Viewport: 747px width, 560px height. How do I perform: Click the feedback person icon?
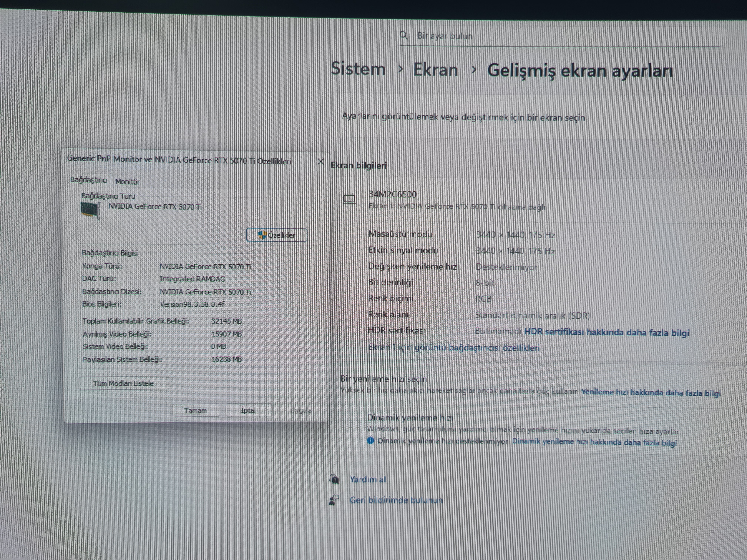pyautogui.click(x=334, y=500)
